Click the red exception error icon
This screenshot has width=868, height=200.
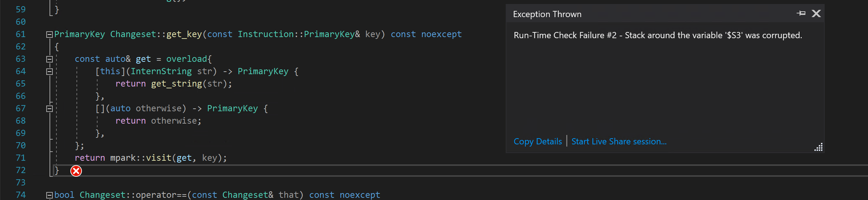[76, 171]
